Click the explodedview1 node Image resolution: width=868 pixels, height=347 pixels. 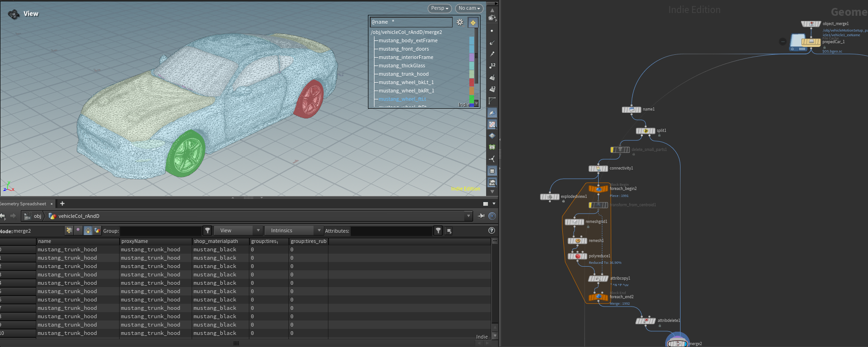549,197
